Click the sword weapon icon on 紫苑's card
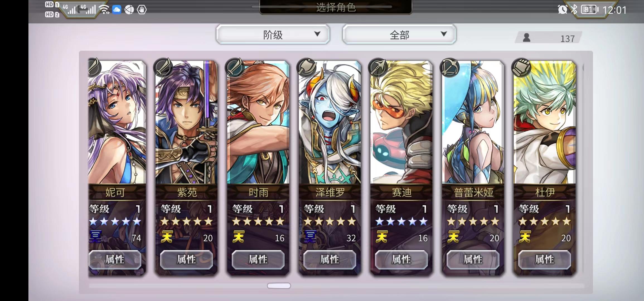Screen dimensions: 644x301 (x=163, y=67)
